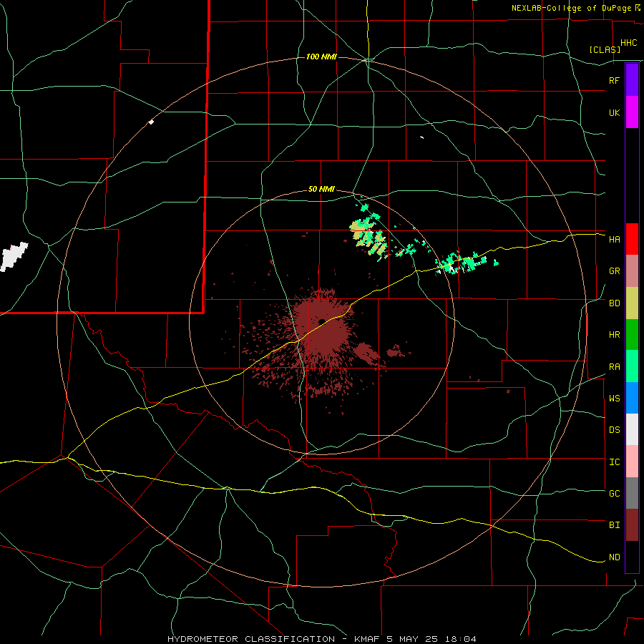Click the DS legend label
Image resolution: width=644 pixels, height=644 pixels.
(x=614, y=430)
